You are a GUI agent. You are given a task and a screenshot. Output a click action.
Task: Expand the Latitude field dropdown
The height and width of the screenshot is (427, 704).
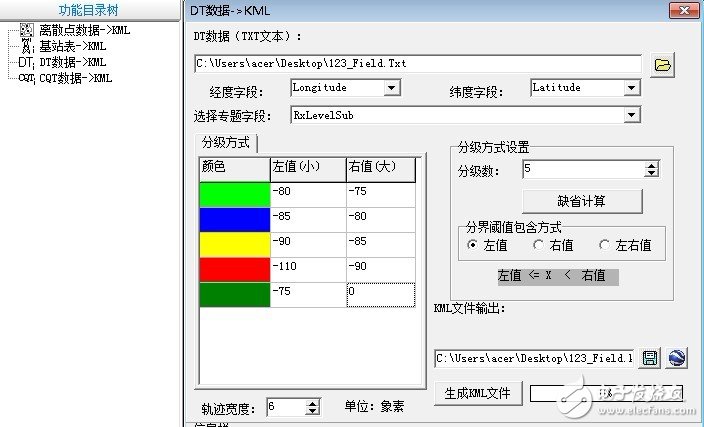coord(631,88)
